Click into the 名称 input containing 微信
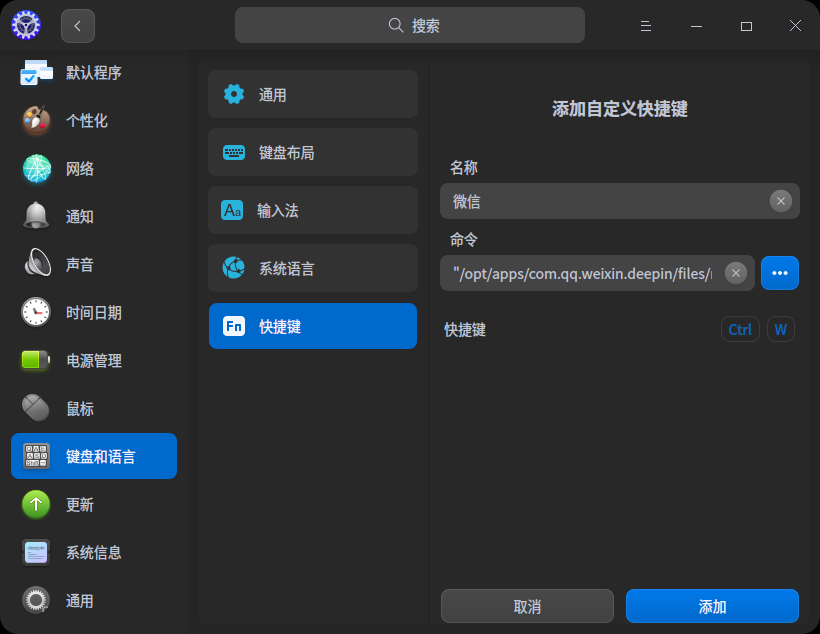The height and width of the screenshot is (634, 820). click(x=620, y=201)
